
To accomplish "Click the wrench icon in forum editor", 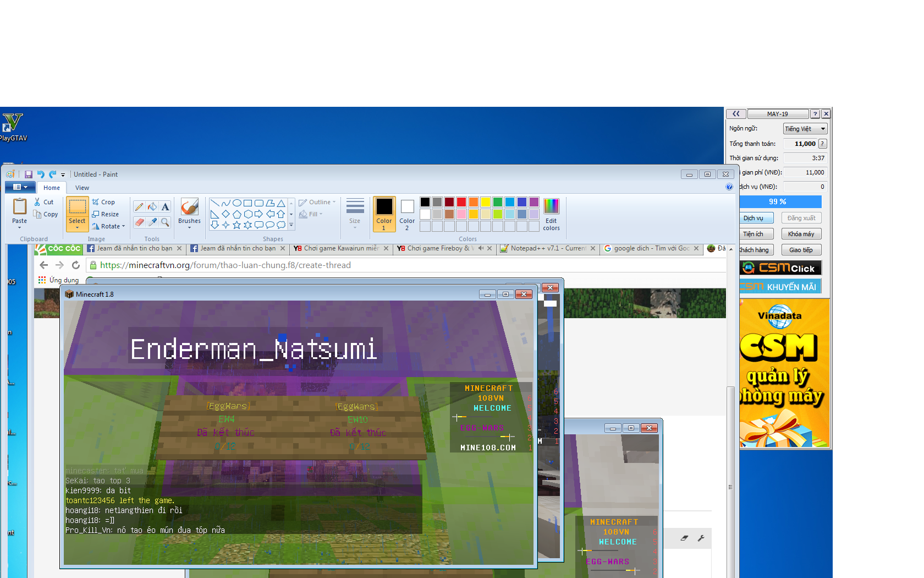I will click(701, 538).
